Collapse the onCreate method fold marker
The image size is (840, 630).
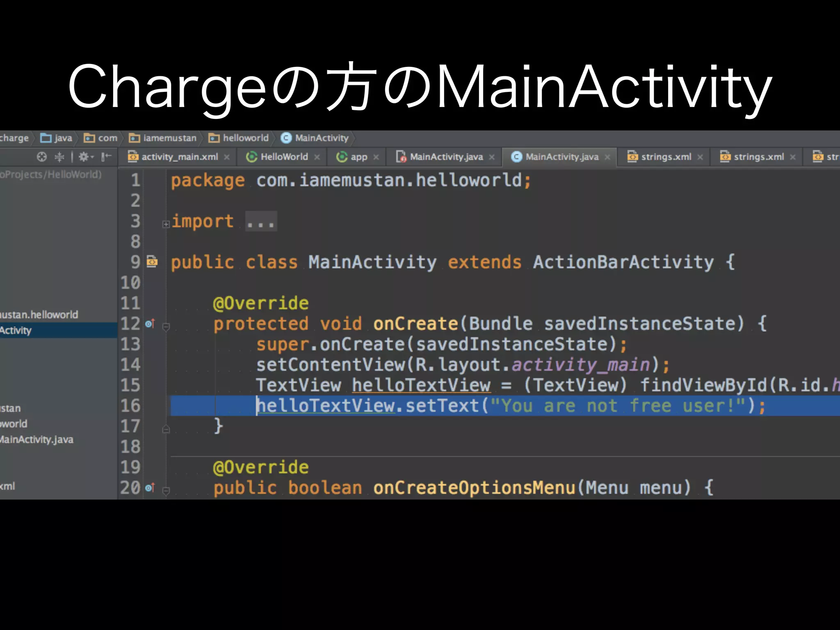(x=166, y=327)
